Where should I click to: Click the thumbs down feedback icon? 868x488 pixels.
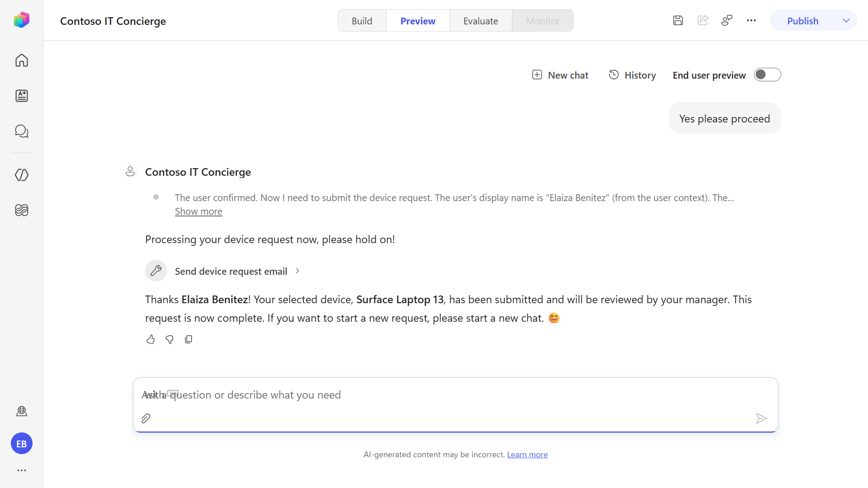click(170, 339)
